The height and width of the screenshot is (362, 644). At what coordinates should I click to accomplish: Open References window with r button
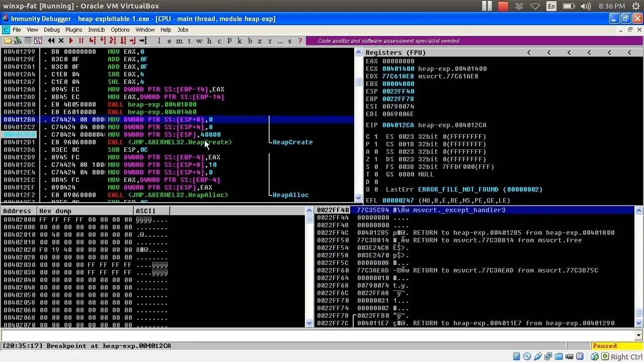[x=270, y=41]
